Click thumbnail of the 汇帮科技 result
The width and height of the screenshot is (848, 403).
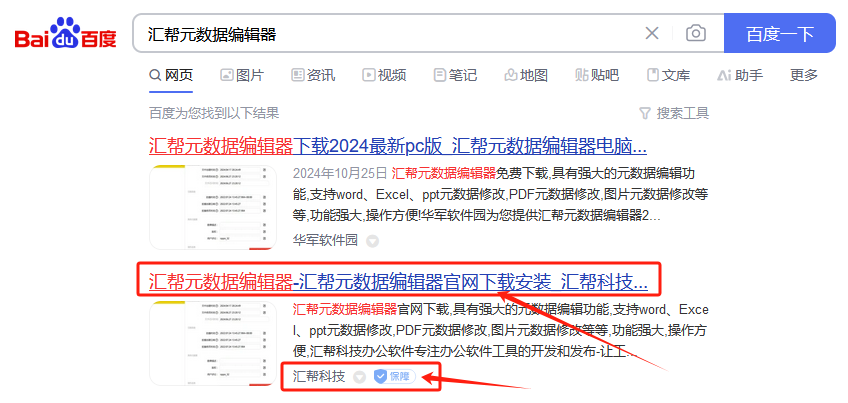click(x=213, y=343)
